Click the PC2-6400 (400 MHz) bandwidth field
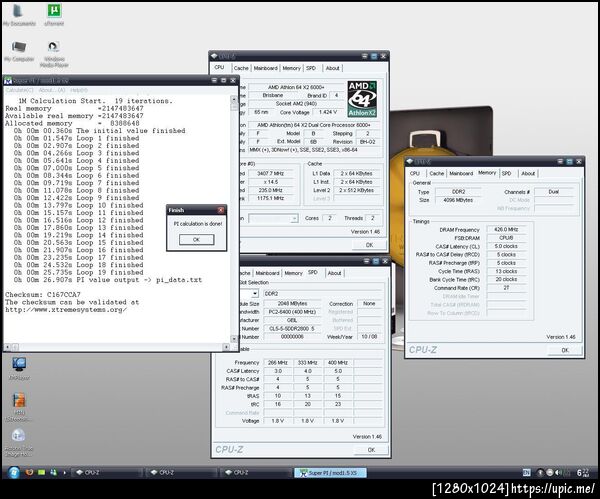 pos(292,312)
